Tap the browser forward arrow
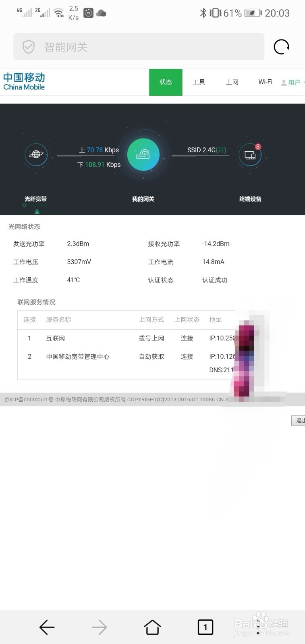Viewport: 305px width, 644px height. coord(99,627)
